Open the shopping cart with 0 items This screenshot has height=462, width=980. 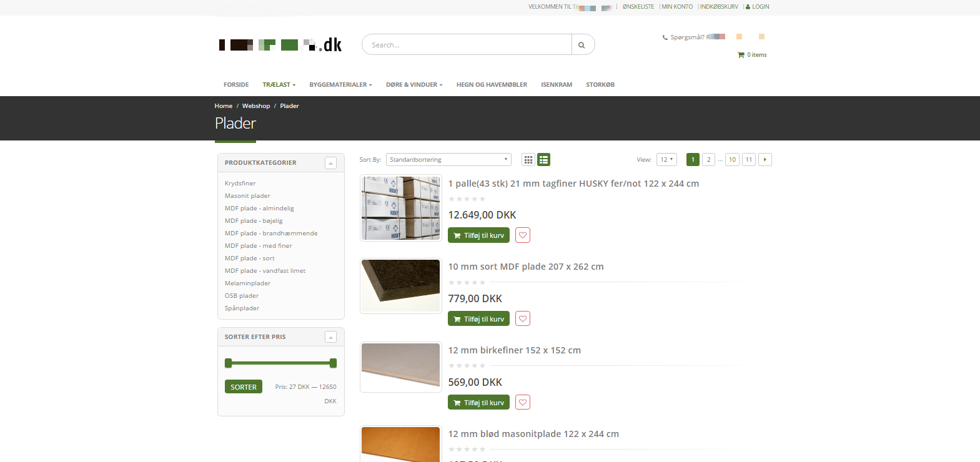coord(753,55)
